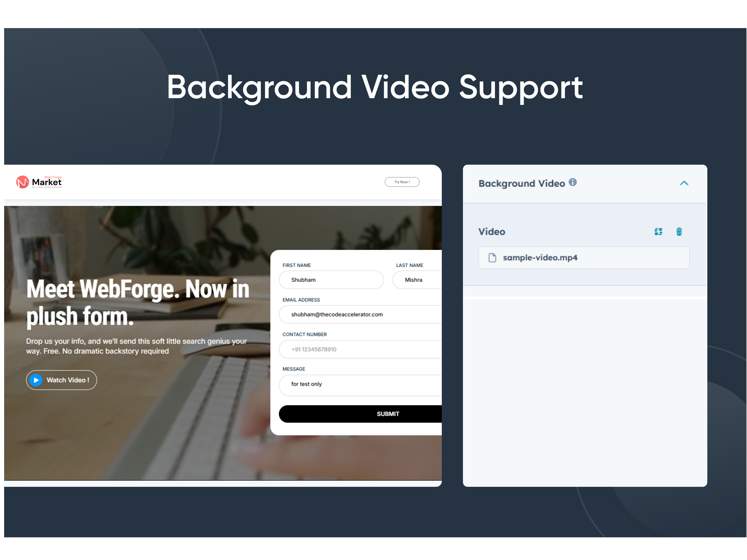Click the Web Forge Market logo

point(39,182)
